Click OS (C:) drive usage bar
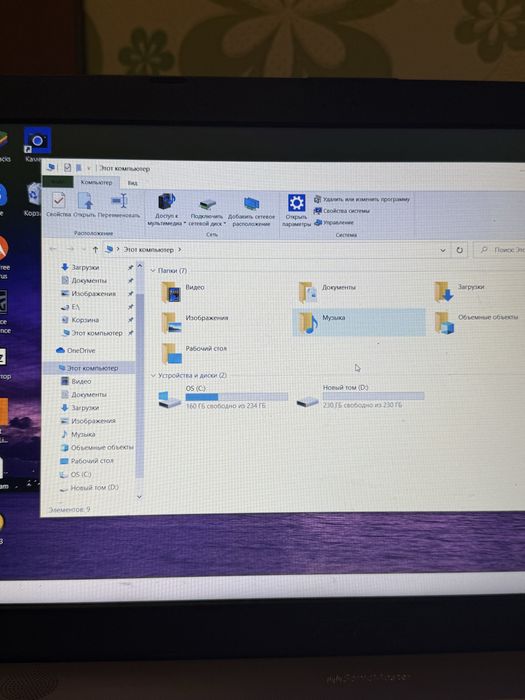The height and width of the screenshot is (700, 525). coord(237,397)
